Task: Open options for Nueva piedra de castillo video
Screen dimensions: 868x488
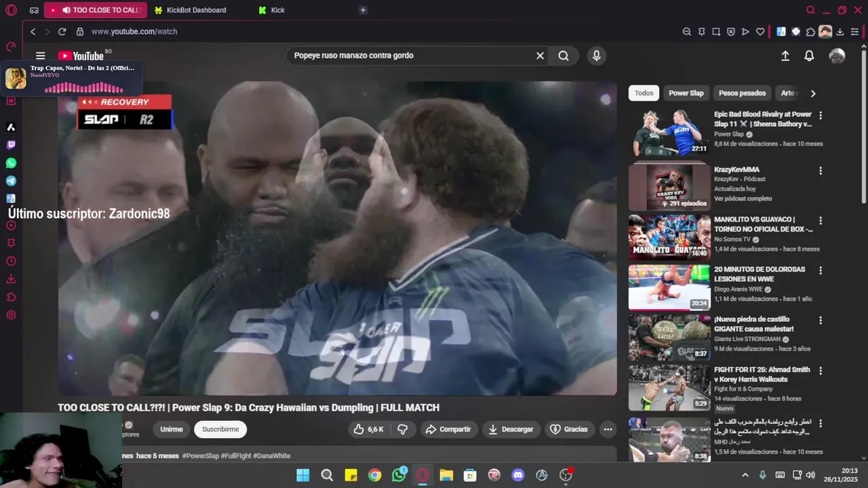Action: pyautogui.click(x=821, y=321)
